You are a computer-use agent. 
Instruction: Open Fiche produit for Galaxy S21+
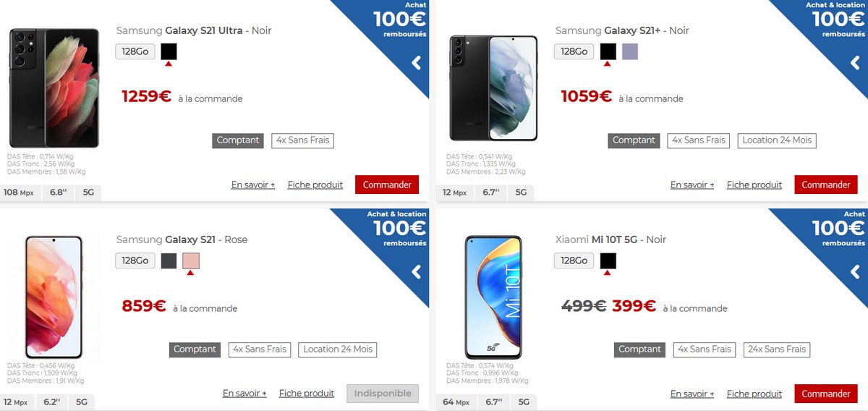pyautogui.click(x=754, y=185)
